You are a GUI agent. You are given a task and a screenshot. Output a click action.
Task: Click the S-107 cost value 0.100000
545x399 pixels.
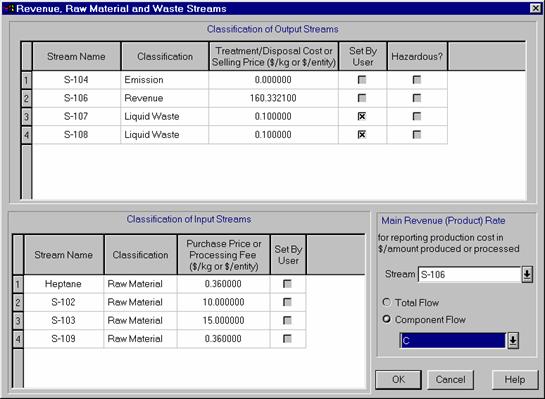pos(274,116)
